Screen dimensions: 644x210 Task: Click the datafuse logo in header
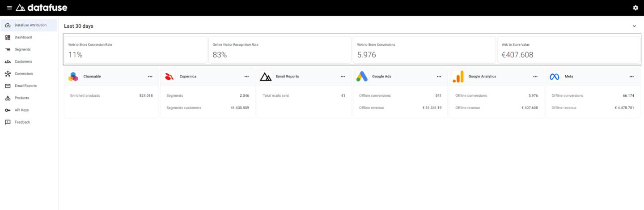42,8
